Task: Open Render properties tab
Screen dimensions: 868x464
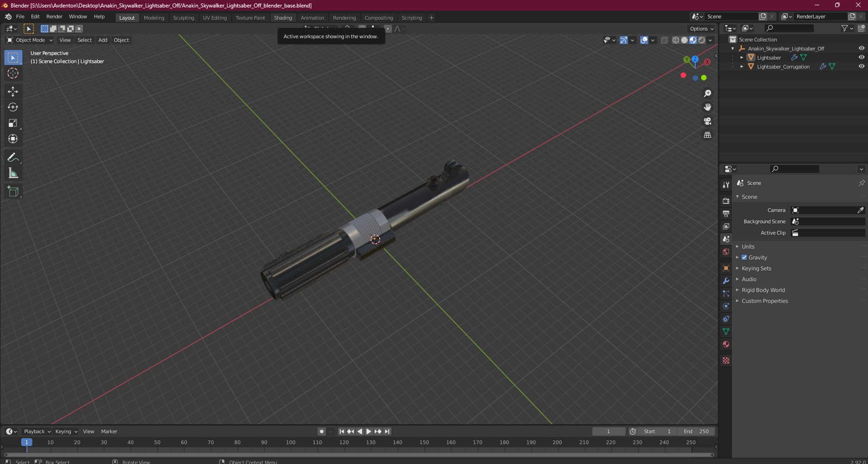Action: 726,201
